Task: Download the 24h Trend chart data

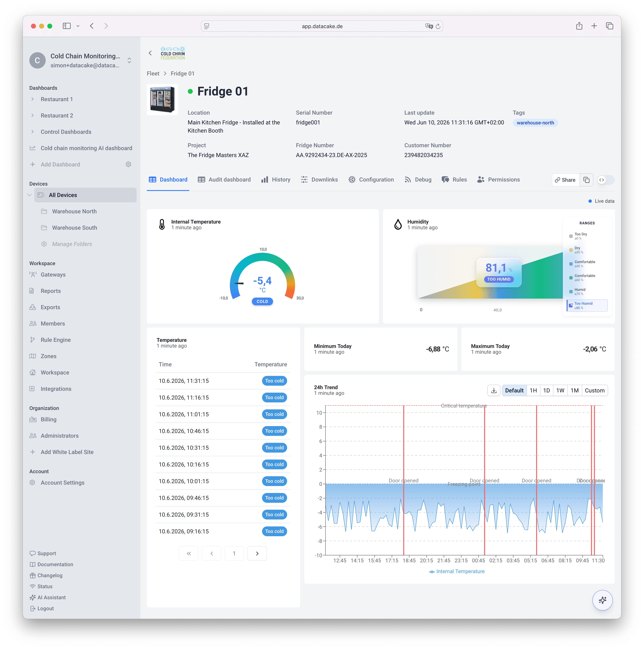Action: click(x=494, y=390)
